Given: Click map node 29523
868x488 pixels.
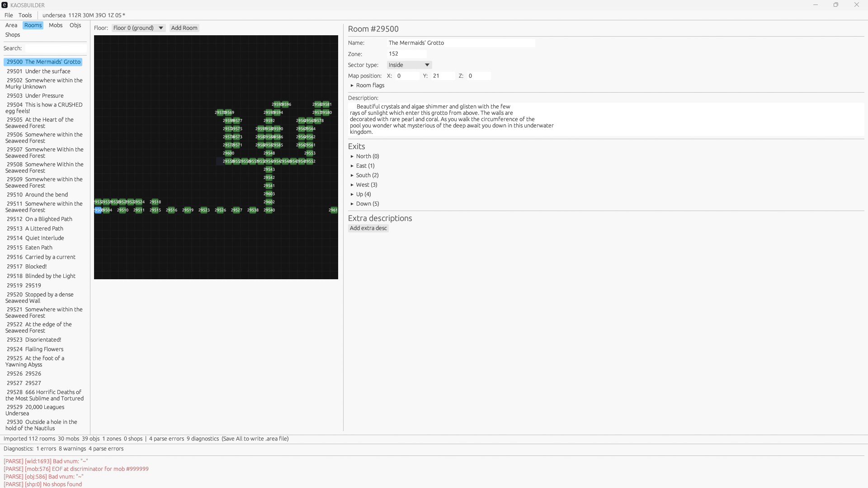Looking at the screenshot, I should pos(204,210).
